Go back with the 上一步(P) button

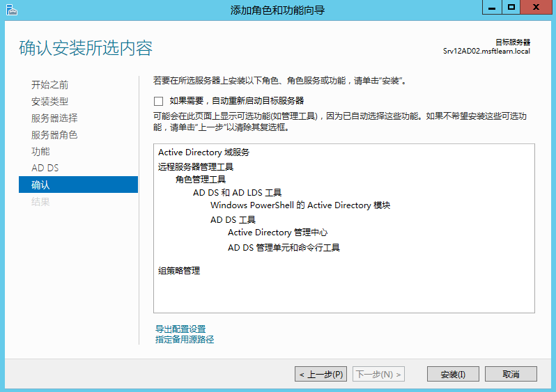point(321,375)
